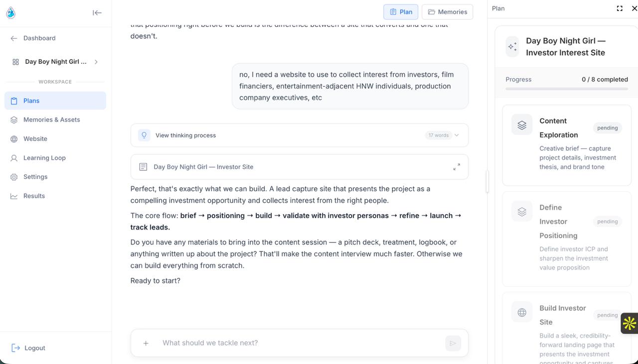The height and width of the screenshot is (364, 638).
Task: Click the lightbulb icon beside View thinking process
Action: point(144,135)
